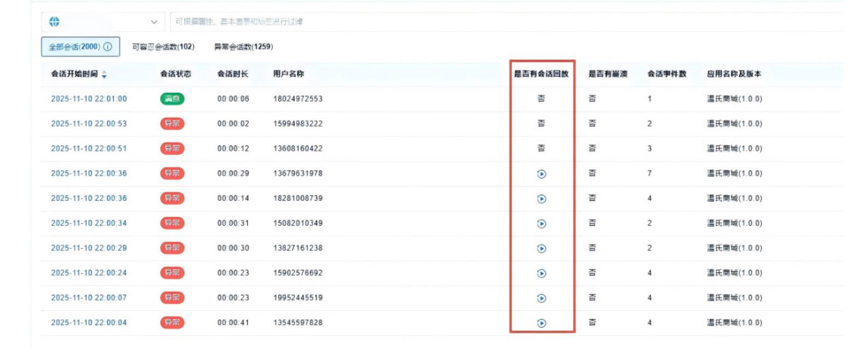Viewport: 868px width, 354px height.
Task: Click the 会话状态 column header
Action: (175, 74)
